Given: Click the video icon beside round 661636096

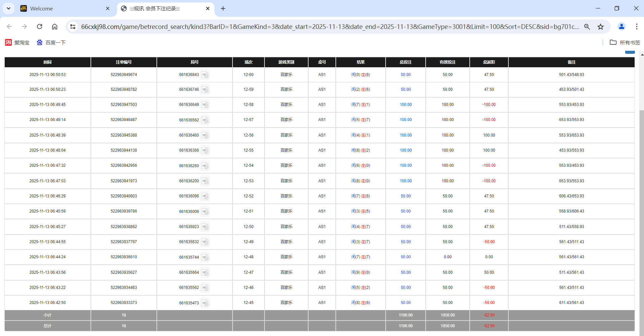Looking at the screenshot, I should click(x=205, y=196).
